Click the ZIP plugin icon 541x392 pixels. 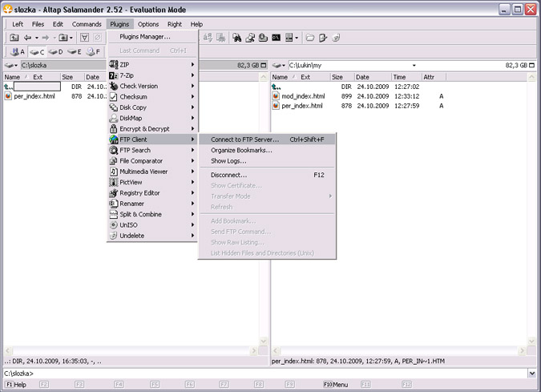[113, 64]
